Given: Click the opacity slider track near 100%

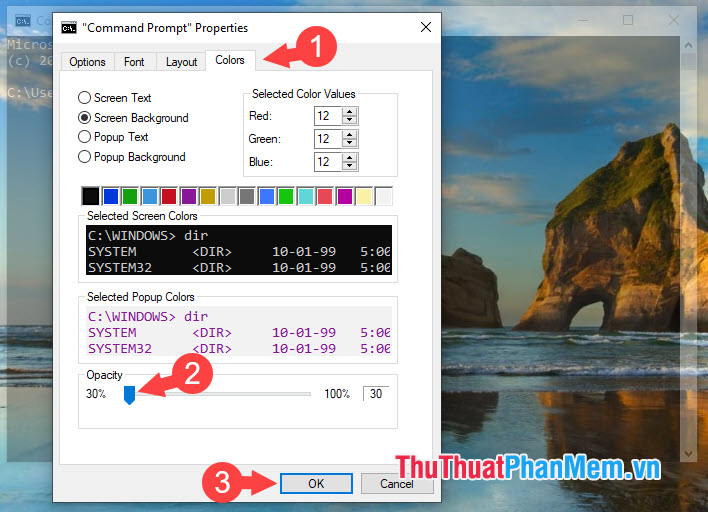Looking at the screenshot, I should pyautogui.click(x=306, y=394).
